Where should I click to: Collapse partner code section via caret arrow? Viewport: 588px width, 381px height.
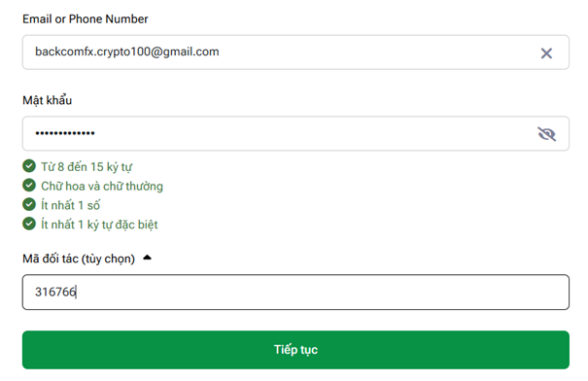147,258
